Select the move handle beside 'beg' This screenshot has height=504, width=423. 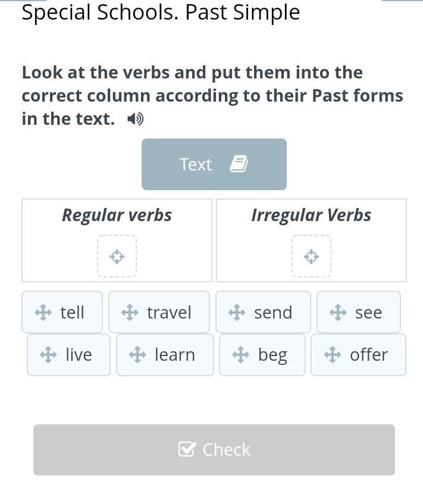tap(240, 355)
